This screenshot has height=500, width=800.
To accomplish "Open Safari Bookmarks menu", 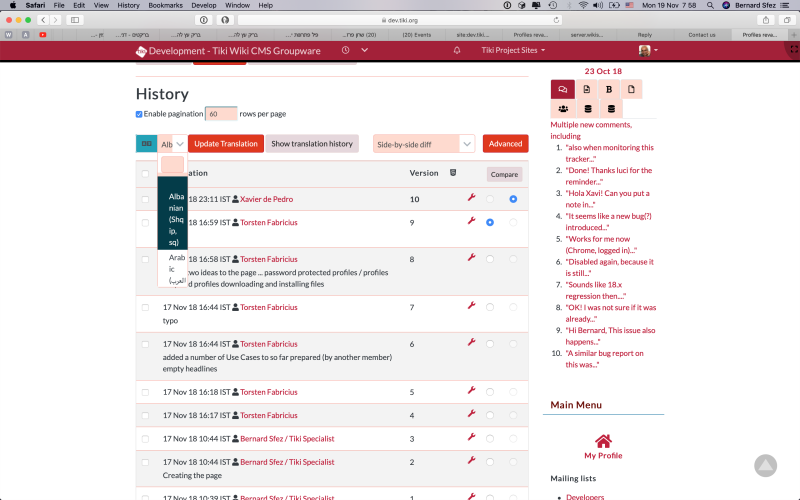I will (x=165, y=5).
